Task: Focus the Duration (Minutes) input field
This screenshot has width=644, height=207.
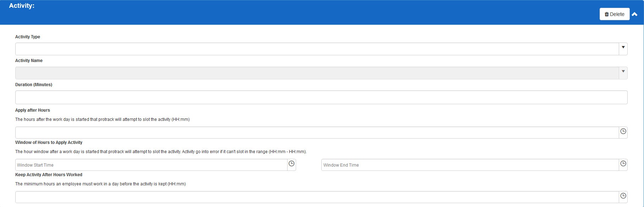Action: click(x=321, y=97)
